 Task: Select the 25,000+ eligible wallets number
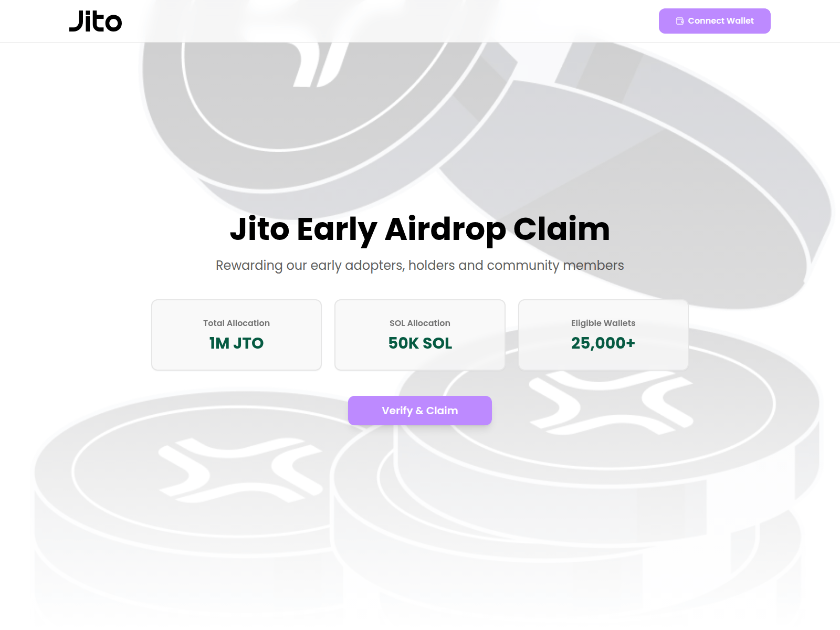pyautogui.click(x=603, y=343)
